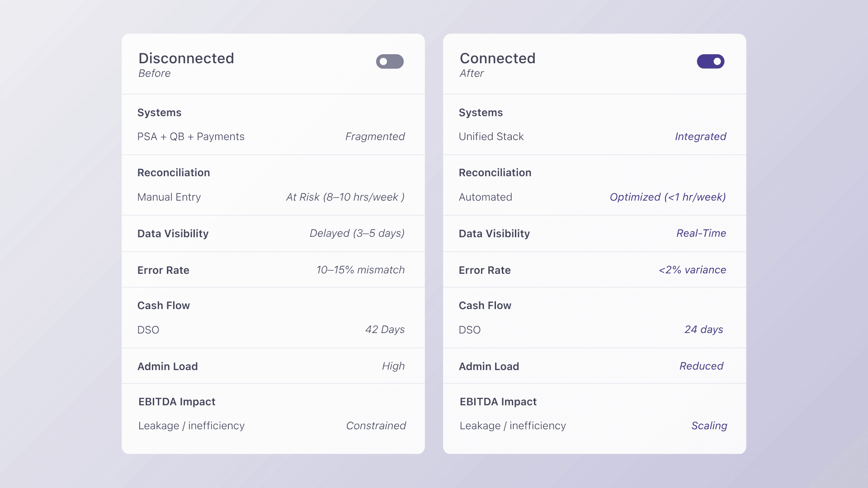Toggle the Connected switch off
868x488 pixels.
click(710, 61)
